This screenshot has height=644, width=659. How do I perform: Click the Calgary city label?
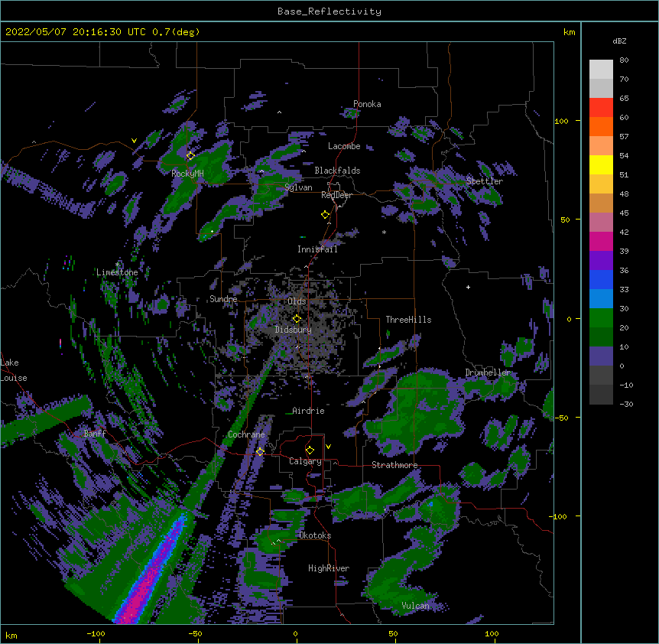(305, 461)
